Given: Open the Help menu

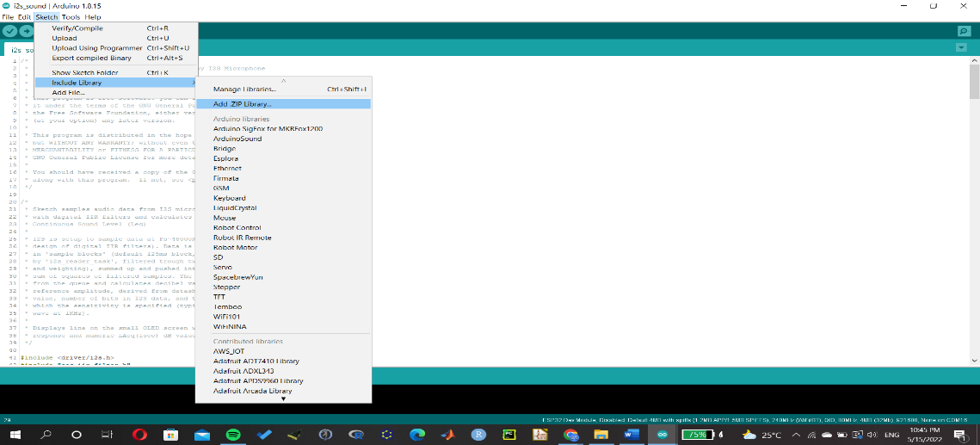Looking at the screenshot, I should pos(93,17).
